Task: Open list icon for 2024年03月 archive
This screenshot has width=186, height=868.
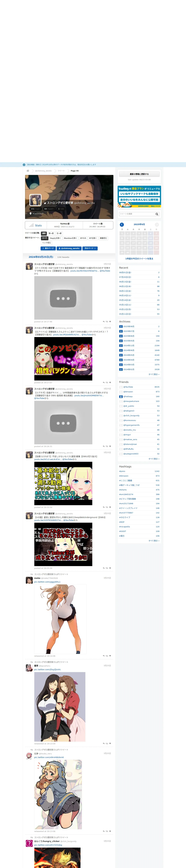Action: [x=121, y=365]
